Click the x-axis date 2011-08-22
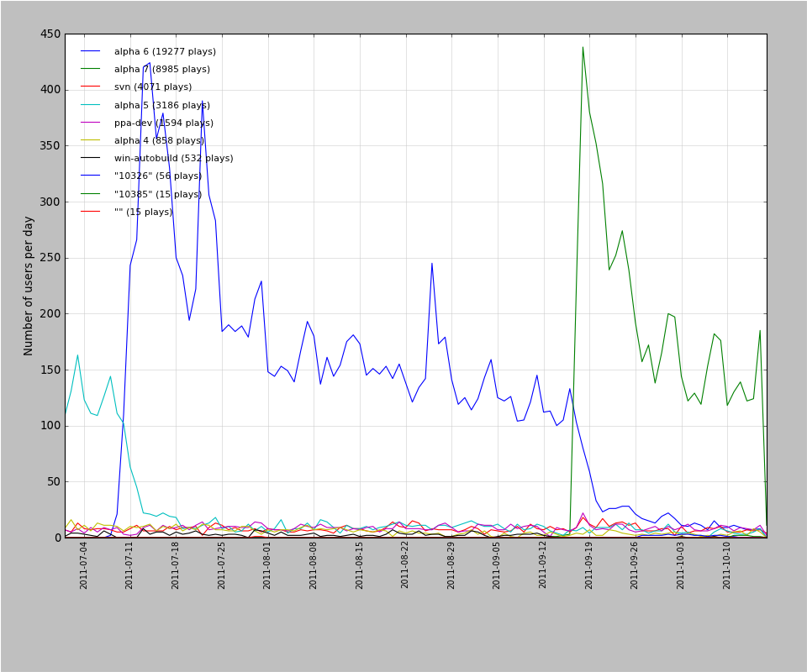 point(405,565)
